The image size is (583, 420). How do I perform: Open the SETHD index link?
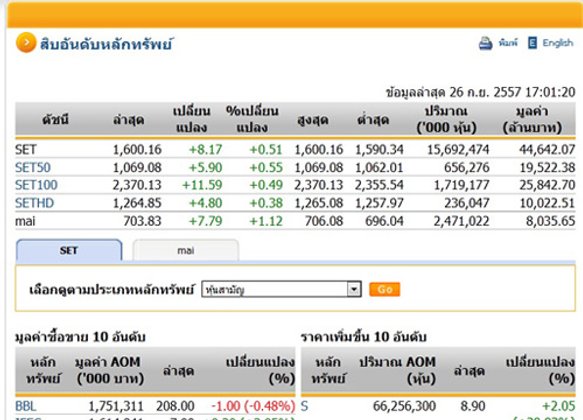(35, 203)
